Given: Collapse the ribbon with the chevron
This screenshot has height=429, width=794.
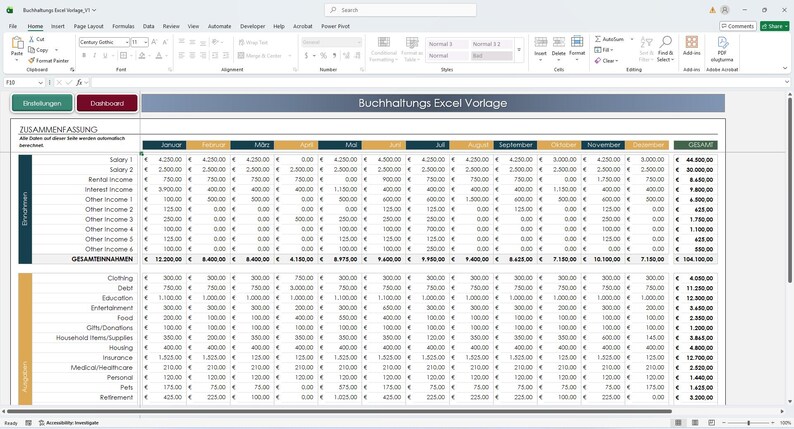Looking at the screenshot, I should pos(785,68).
